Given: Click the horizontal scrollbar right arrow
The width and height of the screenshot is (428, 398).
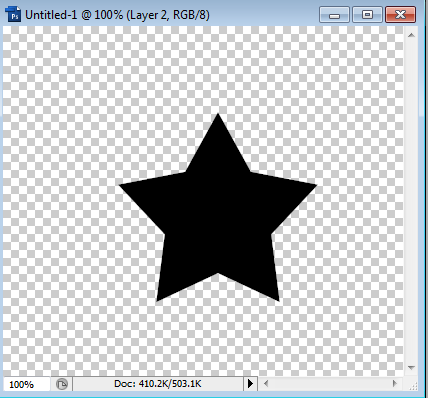Looking at the screenshot, I should pyautogui.click(x=395, y=384).
